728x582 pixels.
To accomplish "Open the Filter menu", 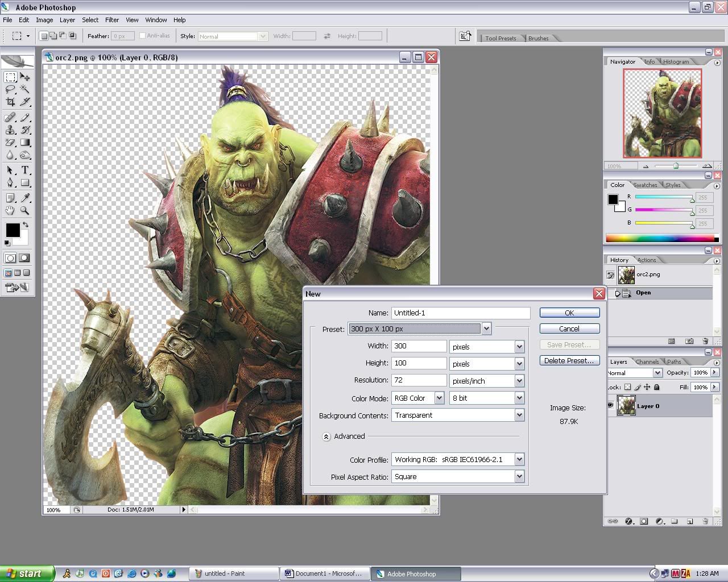I will [112, 20].
